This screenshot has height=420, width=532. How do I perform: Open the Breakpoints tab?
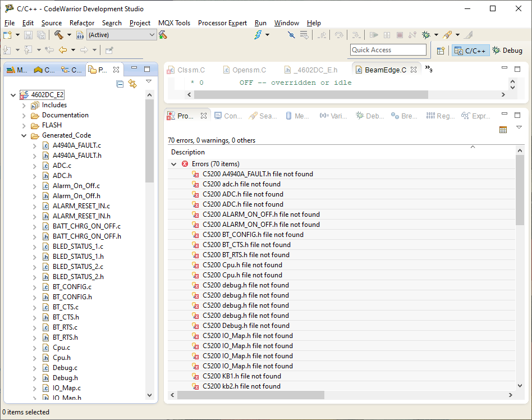pyautogui.click(x=404, y=116)
